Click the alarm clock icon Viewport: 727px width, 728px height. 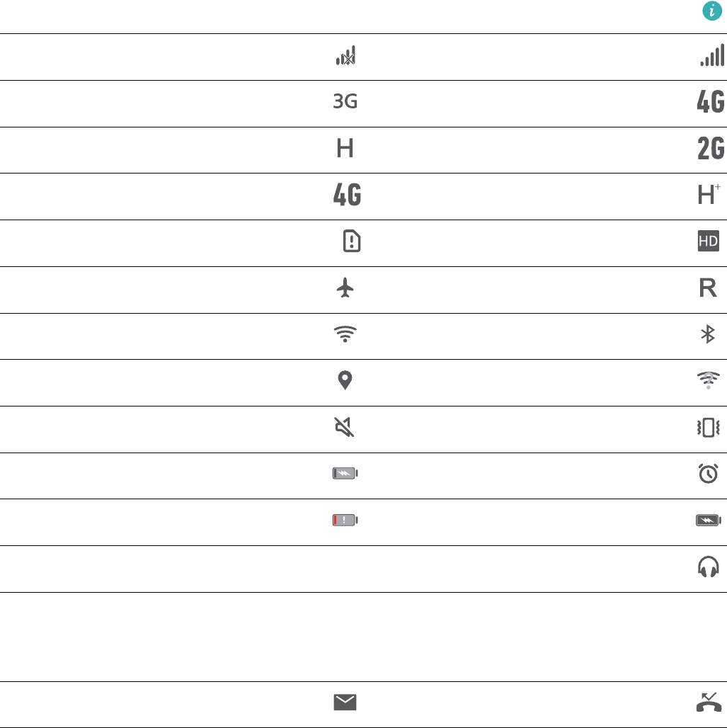point(709,474)
